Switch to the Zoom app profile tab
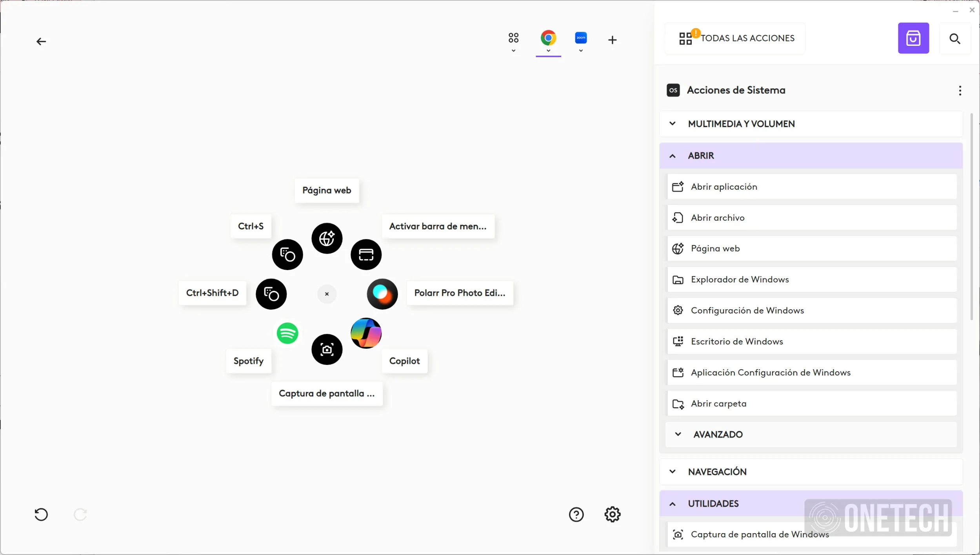Screen dimensions: 980x555 (x=581, y=38)
